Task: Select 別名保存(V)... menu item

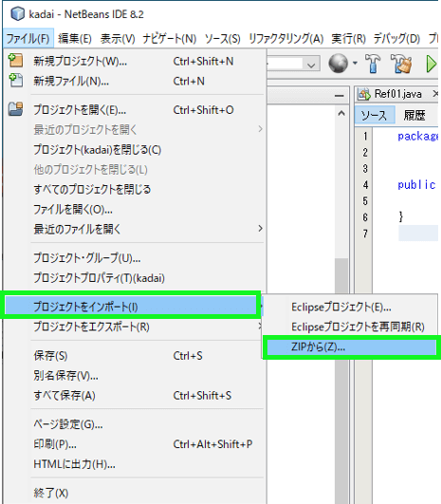Action: (x=135, y=376)
